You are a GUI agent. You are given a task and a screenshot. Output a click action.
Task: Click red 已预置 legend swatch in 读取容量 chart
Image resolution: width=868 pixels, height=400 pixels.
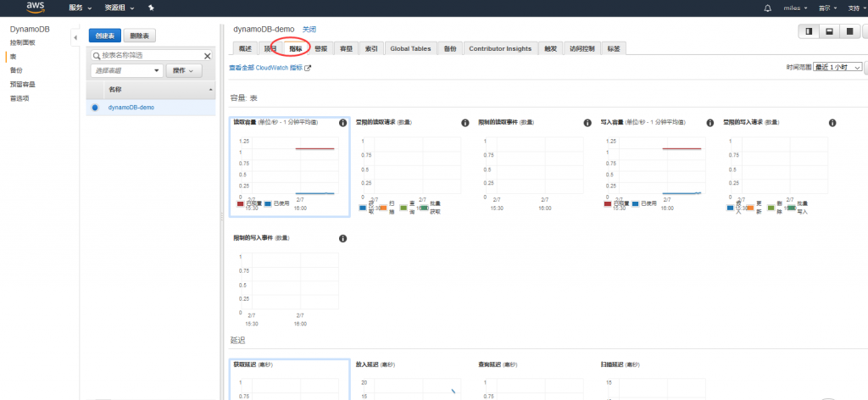240,203
